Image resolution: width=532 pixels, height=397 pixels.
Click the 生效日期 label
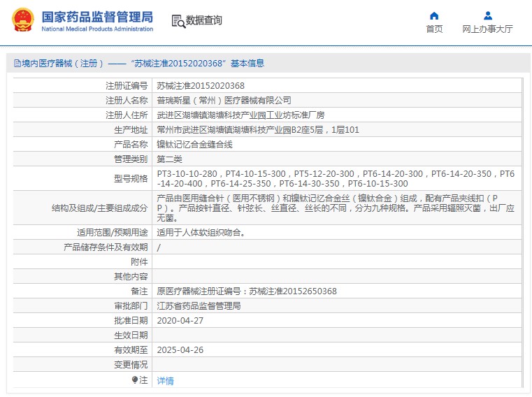pyautogui.click(x=131, y=335)
